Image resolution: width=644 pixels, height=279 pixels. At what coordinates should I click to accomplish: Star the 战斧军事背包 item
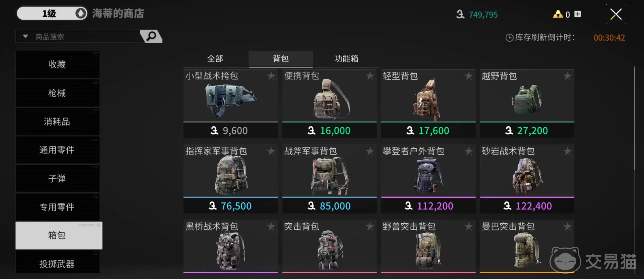(370, 151)
